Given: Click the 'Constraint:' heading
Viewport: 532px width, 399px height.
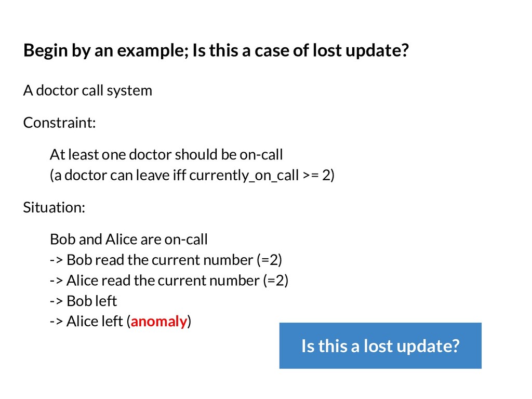Looking at the screenshot, I should (59, 123).
